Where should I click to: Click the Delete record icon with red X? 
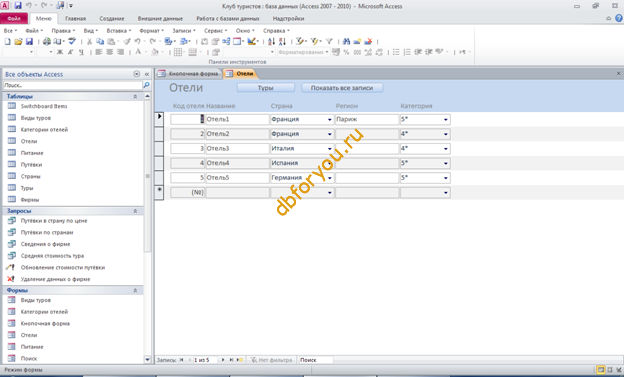(x=368, y=41)
